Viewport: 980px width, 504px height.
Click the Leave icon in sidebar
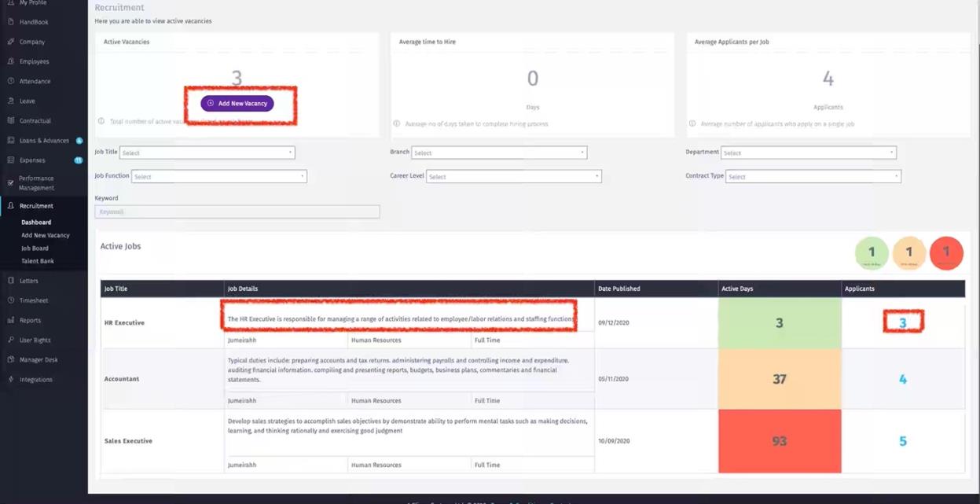[x=10, y=101]
